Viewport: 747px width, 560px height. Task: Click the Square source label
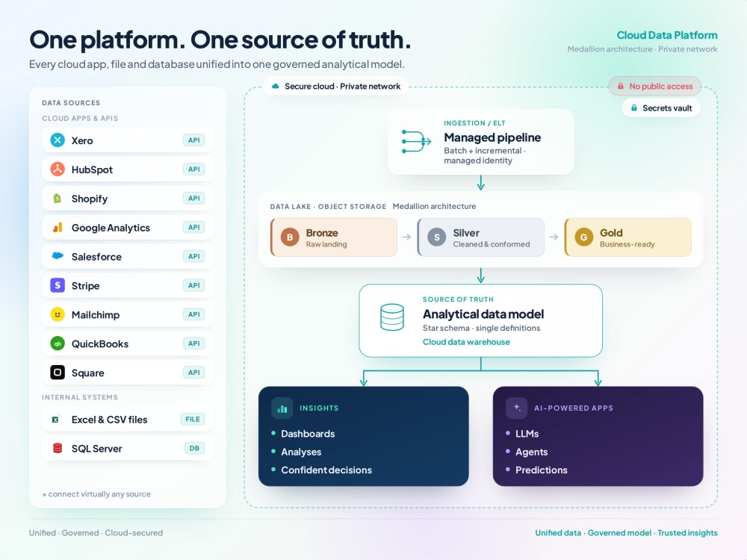click(87, 373)
